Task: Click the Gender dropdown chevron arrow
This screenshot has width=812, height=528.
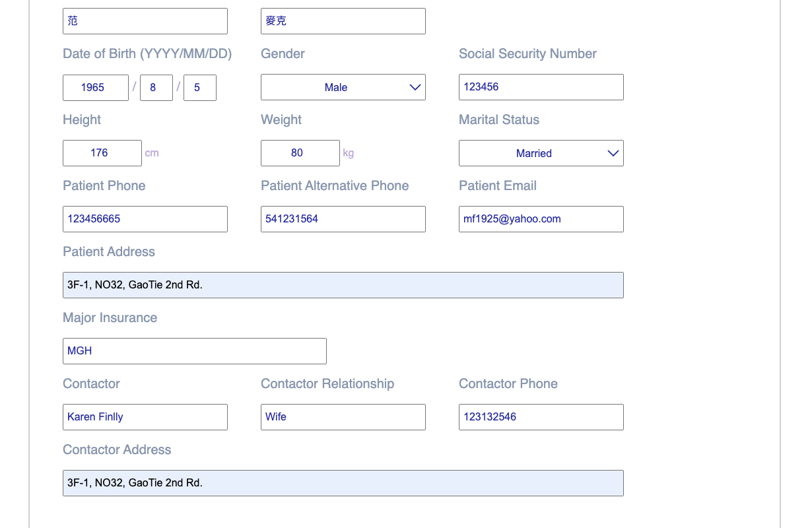Action: coord(415,87)
